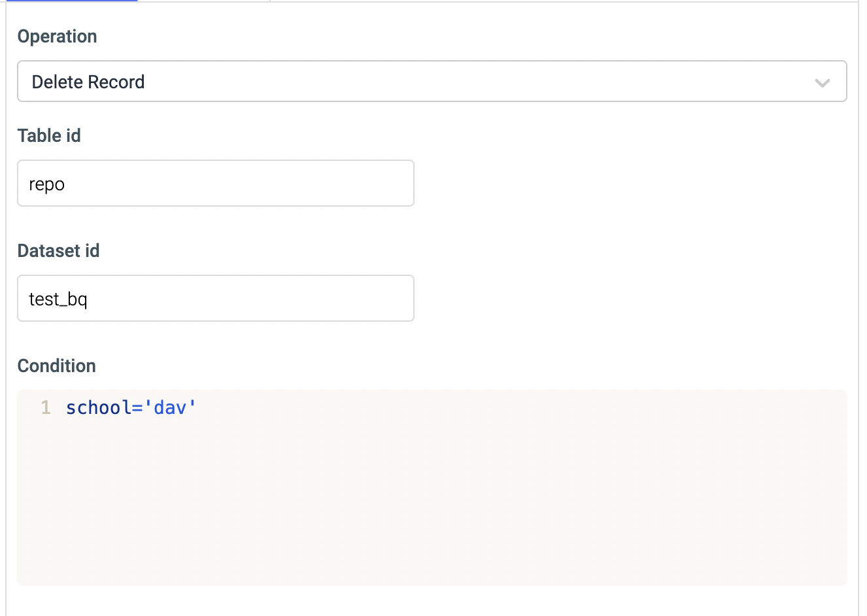Click the Dataset id field label

pyautogui.click(x=59, y=251)
